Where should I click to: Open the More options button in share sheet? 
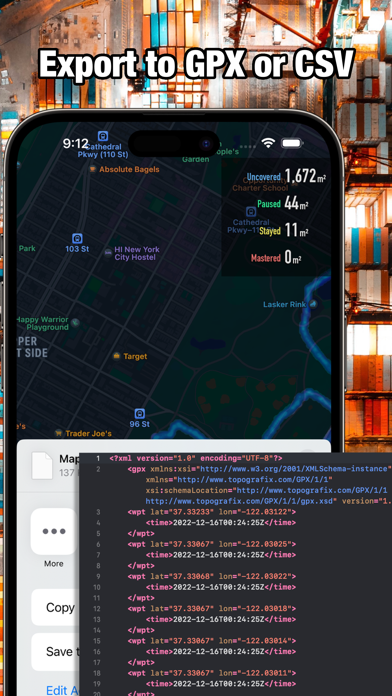(54, 531)
